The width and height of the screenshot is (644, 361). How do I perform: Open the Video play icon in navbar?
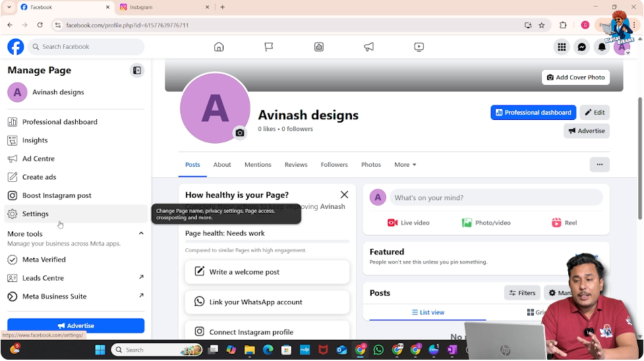(x=419, y=47)
